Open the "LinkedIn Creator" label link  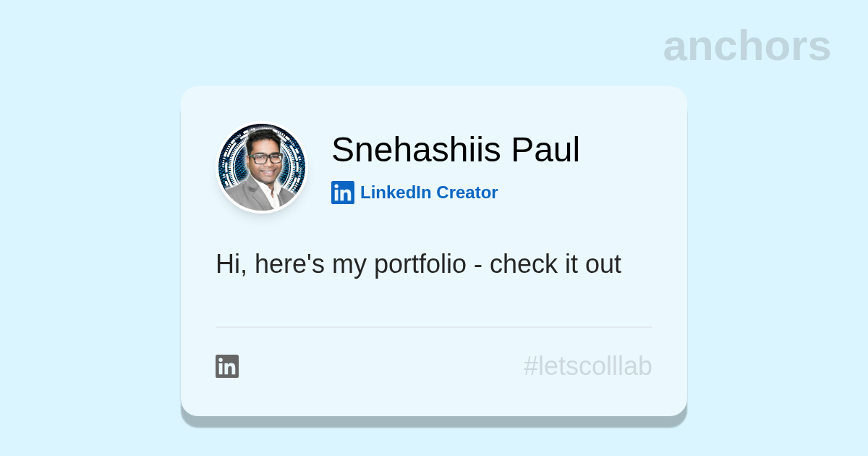tap(428, 193)
